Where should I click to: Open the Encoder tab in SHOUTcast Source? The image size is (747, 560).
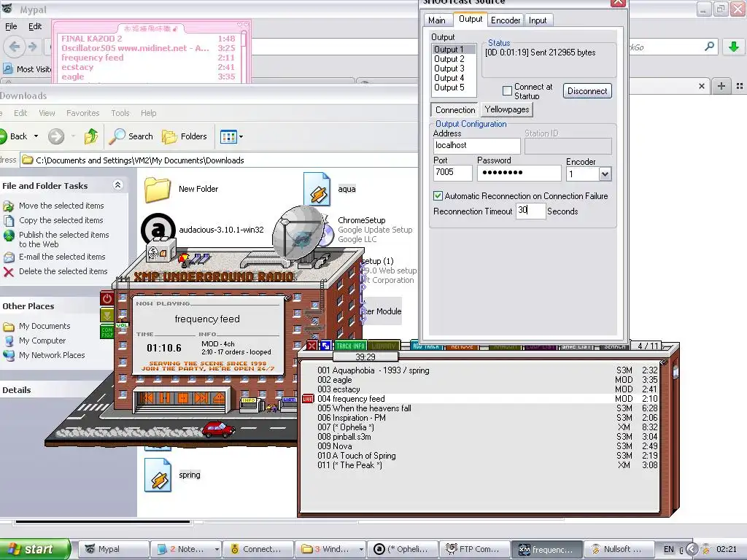(506, 20)
